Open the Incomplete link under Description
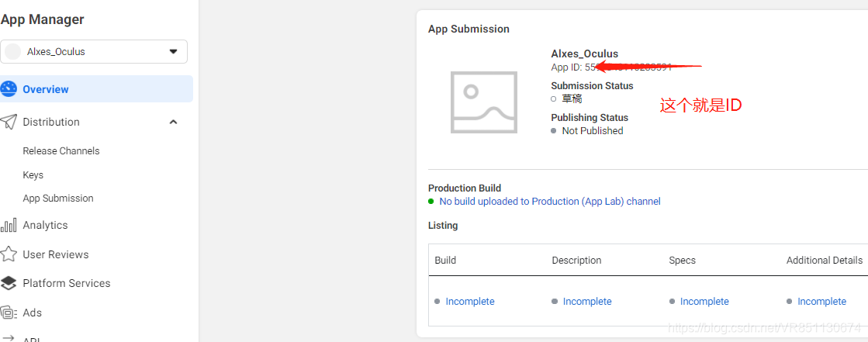This screenshot has width=868, height=342. click(x=587, y=302)
